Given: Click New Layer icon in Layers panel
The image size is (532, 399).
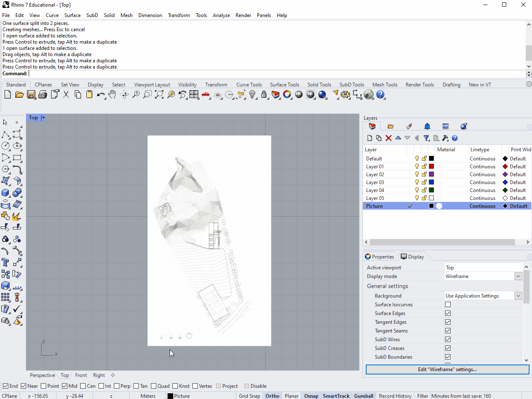Looking at the screenshot, I should (370, 138).
